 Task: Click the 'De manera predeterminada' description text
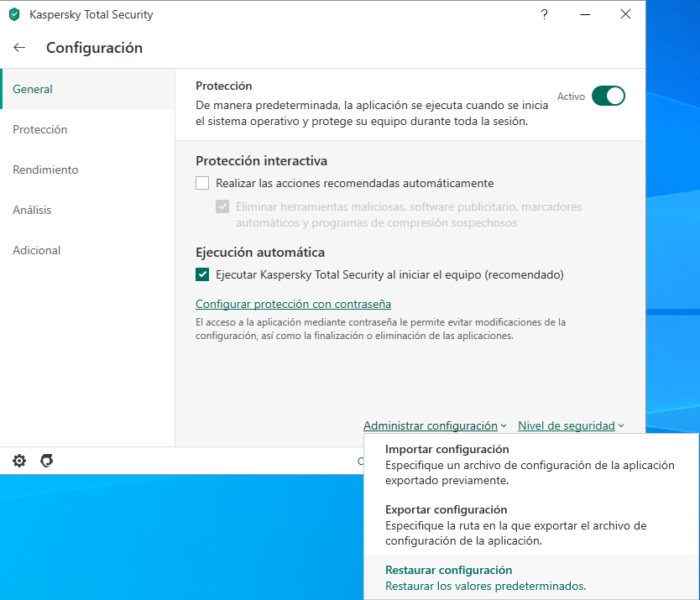coord(372,113)
